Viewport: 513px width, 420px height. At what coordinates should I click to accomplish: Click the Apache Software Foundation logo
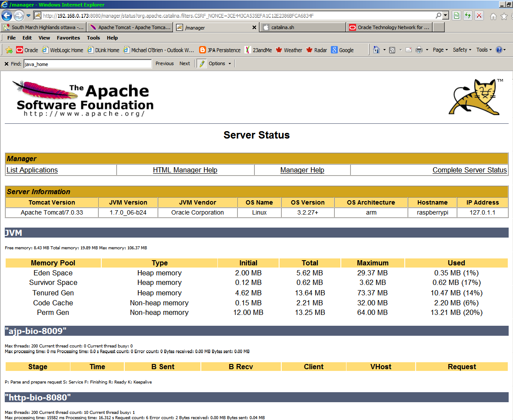click(83, 98)
